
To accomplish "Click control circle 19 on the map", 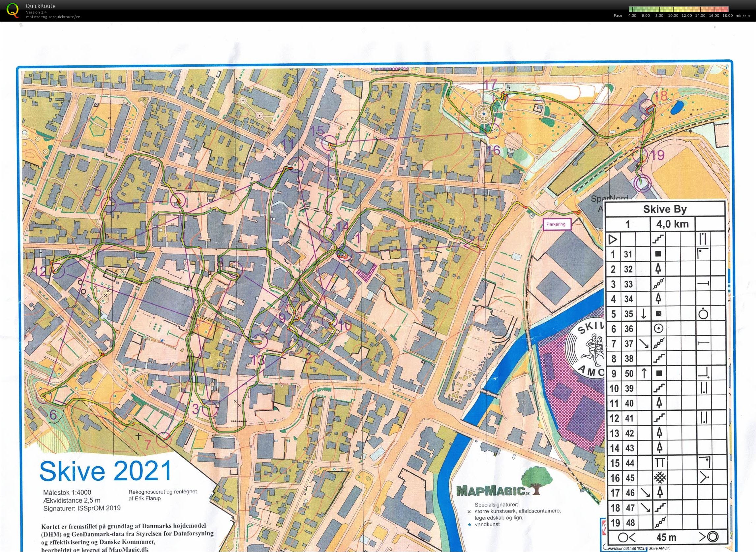I will (x=641, y=155).
